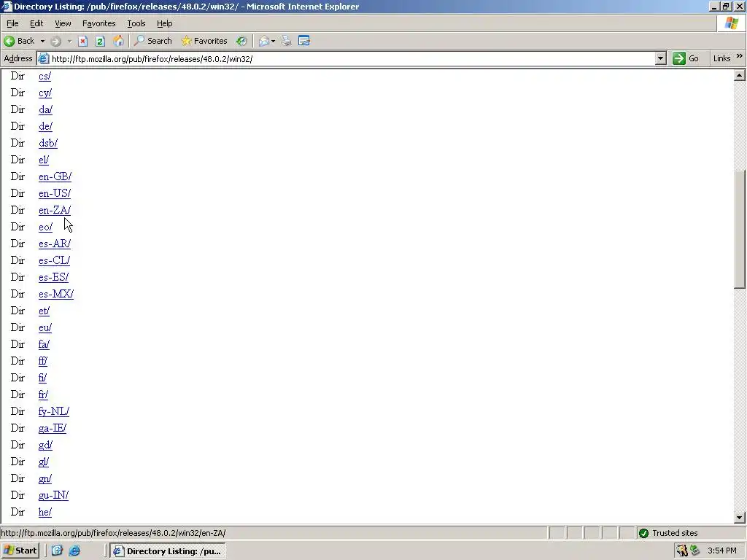This screenshot has height=560, width=747.
Task: Open the Favorites menu
Action: pyautogui.click(x=98, y=23)
